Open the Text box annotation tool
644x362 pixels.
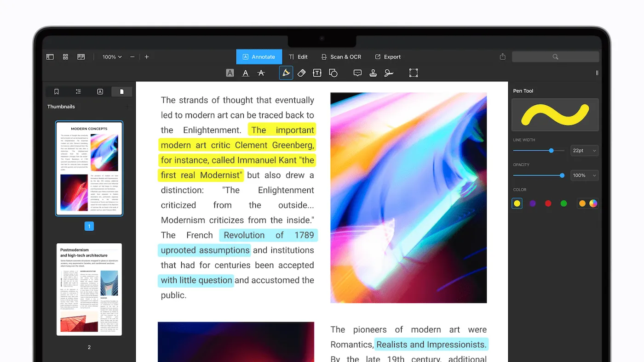click(317, 73)
